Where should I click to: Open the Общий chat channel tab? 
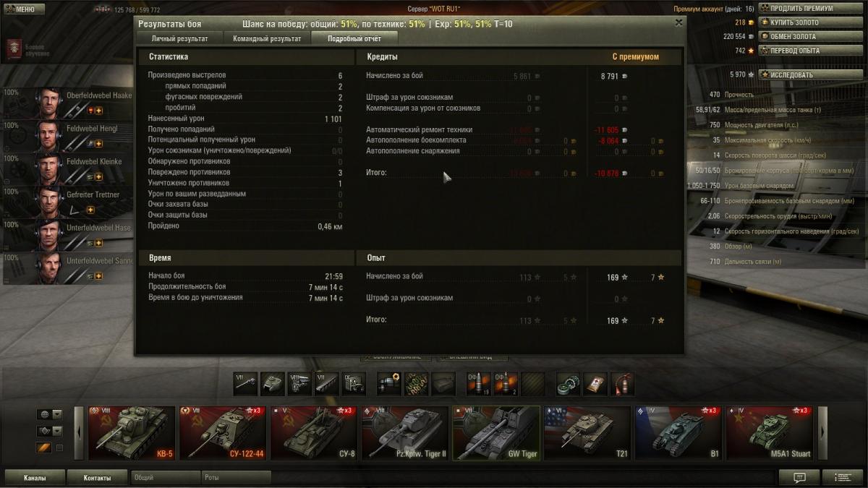pos(166,478)
